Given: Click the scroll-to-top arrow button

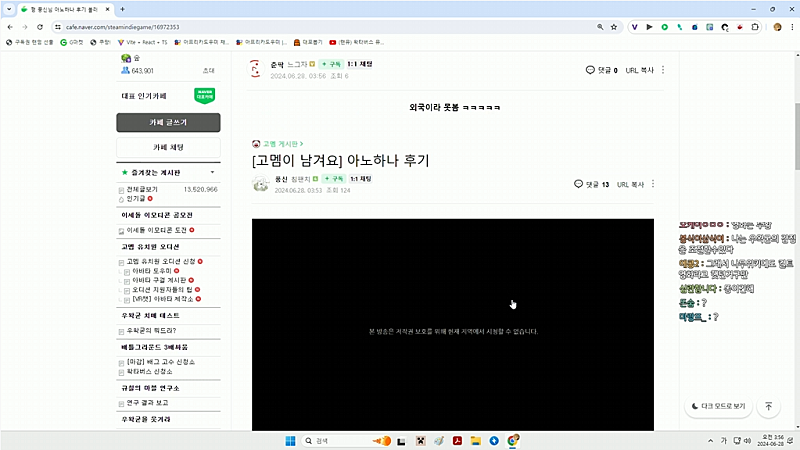Looking at the screenshot, I should [768, 406].
